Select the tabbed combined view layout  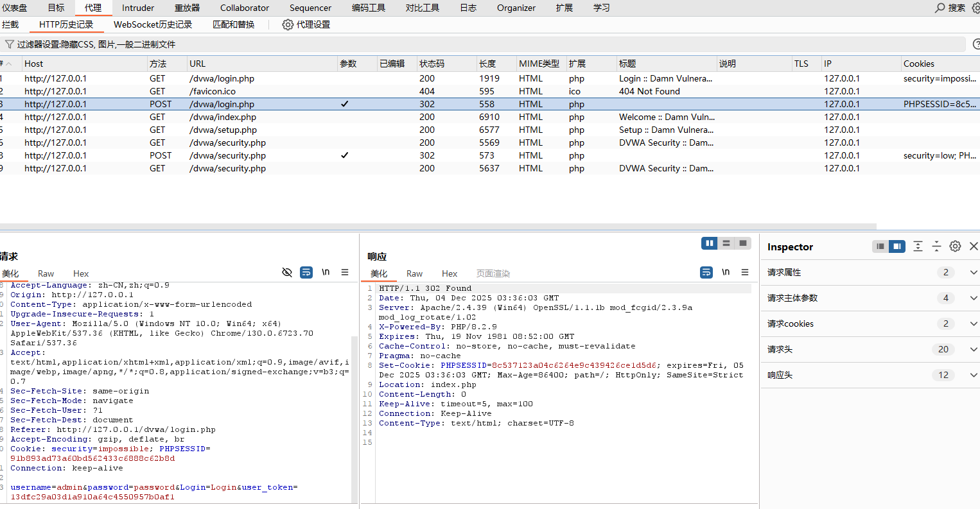coord(743,243)
